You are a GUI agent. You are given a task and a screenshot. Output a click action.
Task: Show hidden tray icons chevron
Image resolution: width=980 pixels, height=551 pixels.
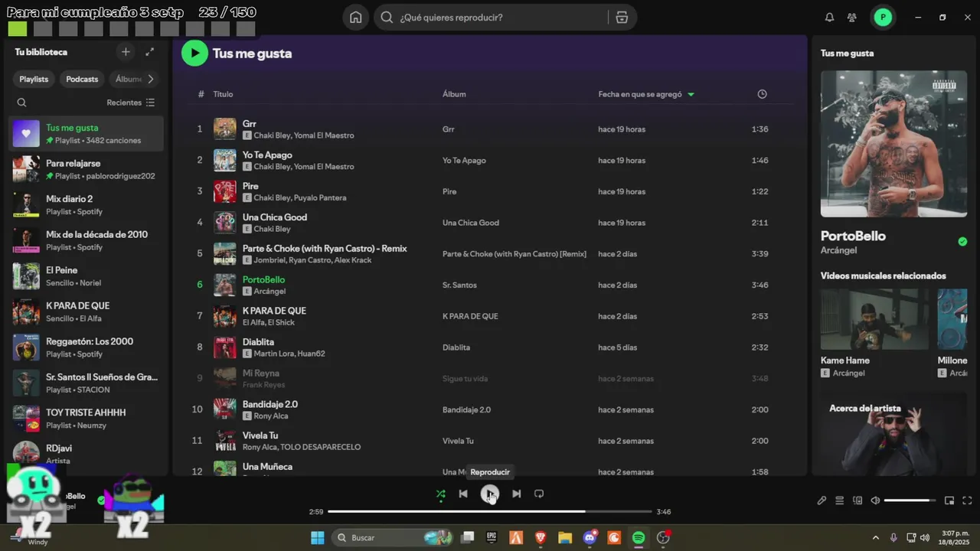click(x=876, y=538)
